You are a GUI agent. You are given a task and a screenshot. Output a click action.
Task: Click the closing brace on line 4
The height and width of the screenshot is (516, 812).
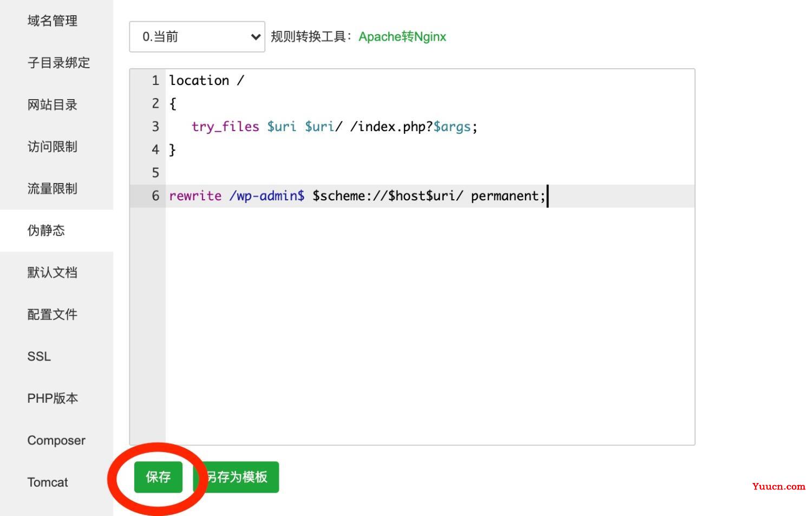(x=173, y=150)
